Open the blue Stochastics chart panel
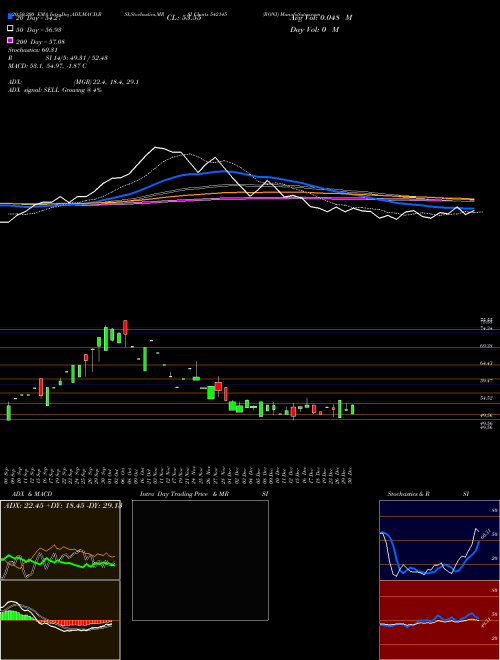This screenshot has width=500, height=660. pos(439,540)
